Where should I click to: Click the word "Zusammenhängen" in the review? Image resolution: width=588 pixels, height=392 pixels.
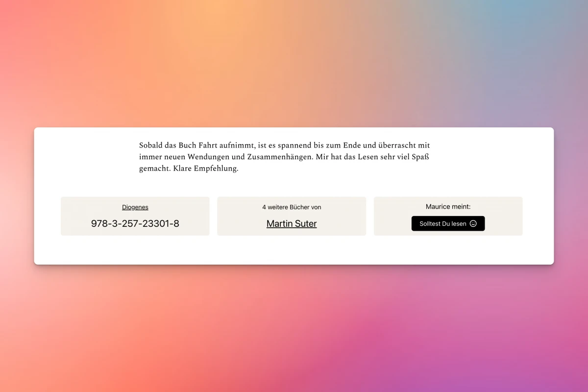tap(277, 157)
